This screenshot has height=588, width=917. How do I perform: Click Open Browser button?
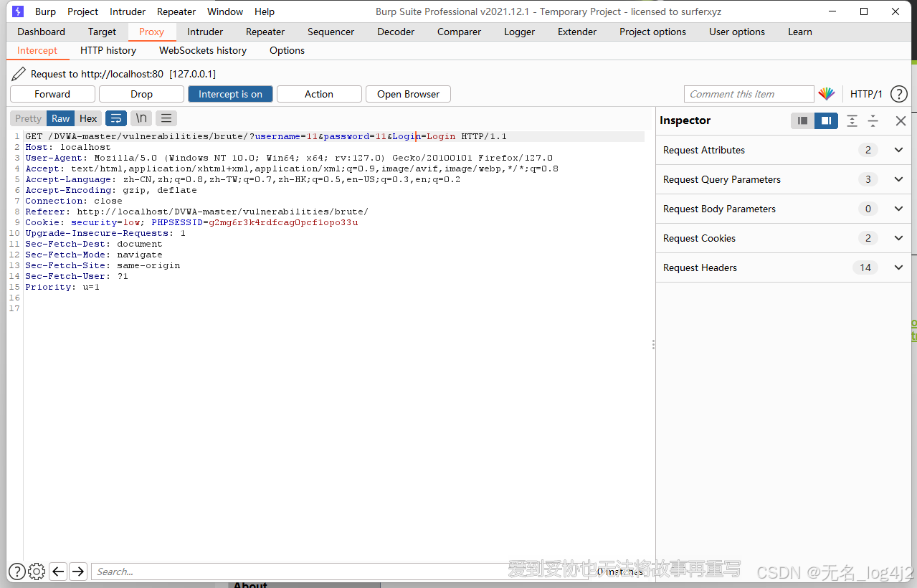coord(408,94)
